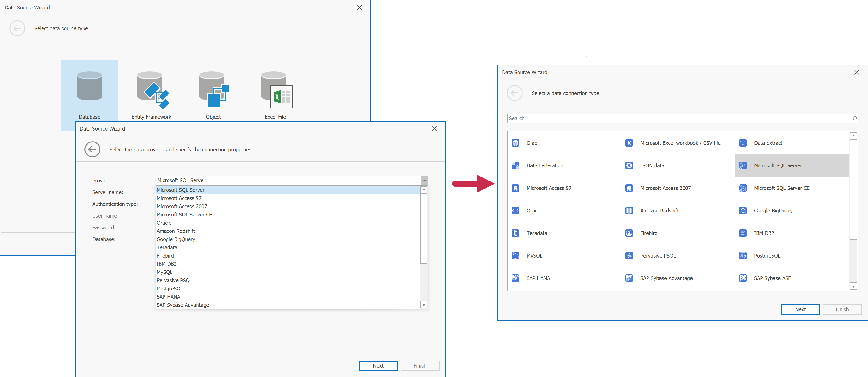Click the Teradata tile icon
868x377 pixels.
[x=515, y=233]
